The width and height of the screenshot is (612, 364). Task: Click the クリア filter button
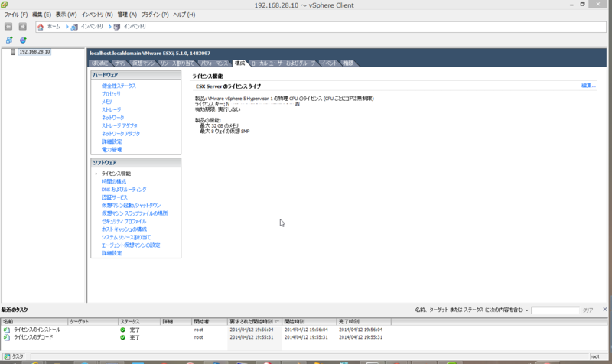coord(588,310)
